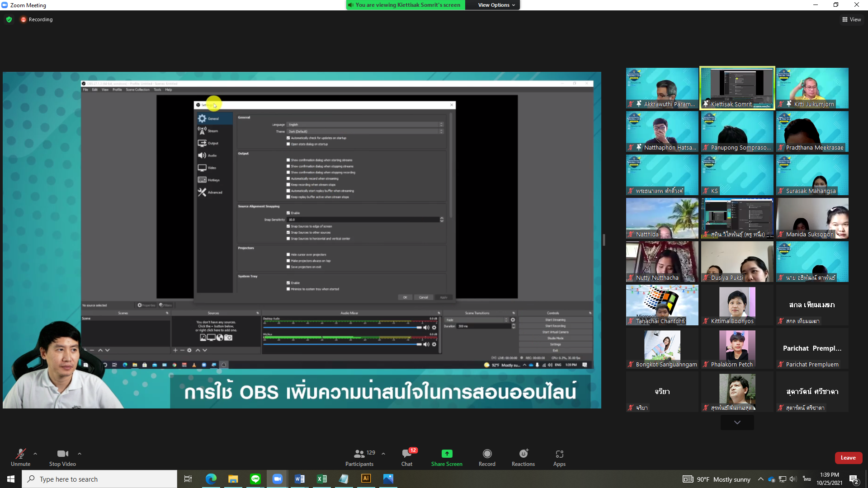Open the Advanced settings in shared OBS
Screen dimensions: 868x488
(214, 192)
